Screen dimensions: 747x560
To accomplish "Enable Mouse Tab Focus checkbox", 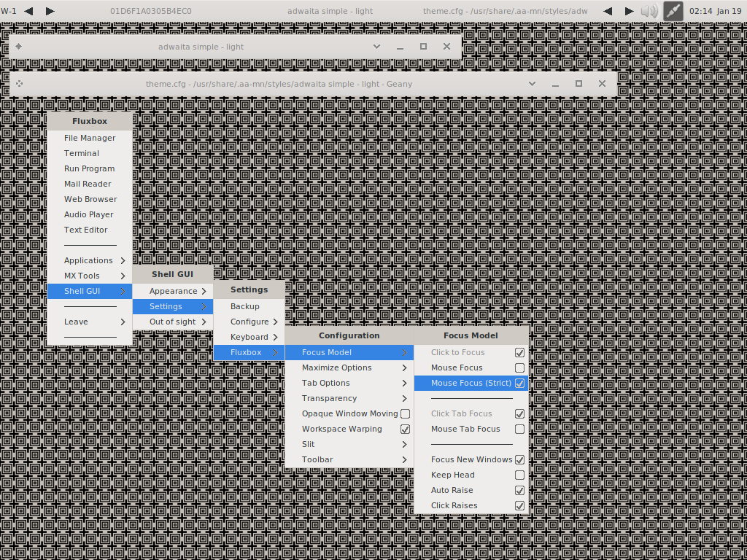I will click(519, 429).
